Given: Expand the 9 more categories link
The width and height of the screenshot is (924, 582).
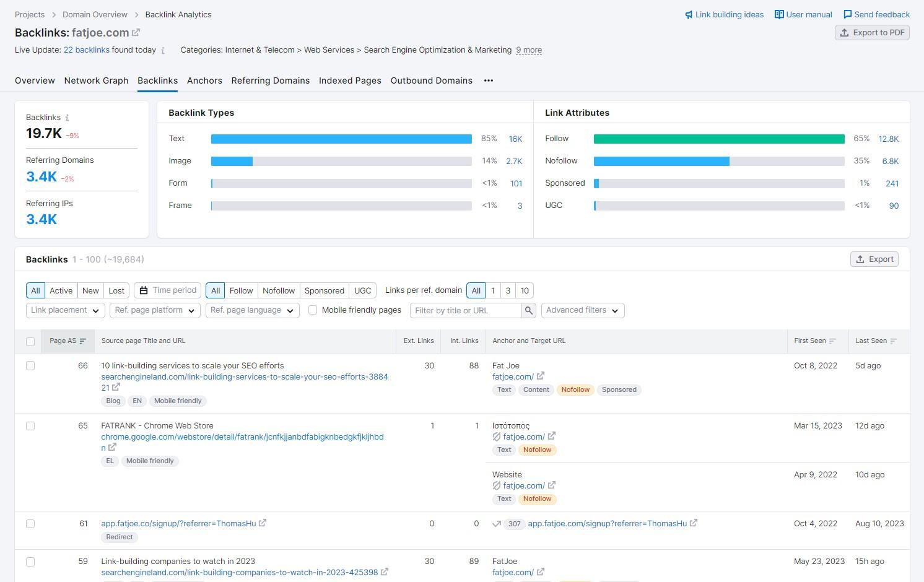Looking at the screenshot, I should [x=529, y=50].
